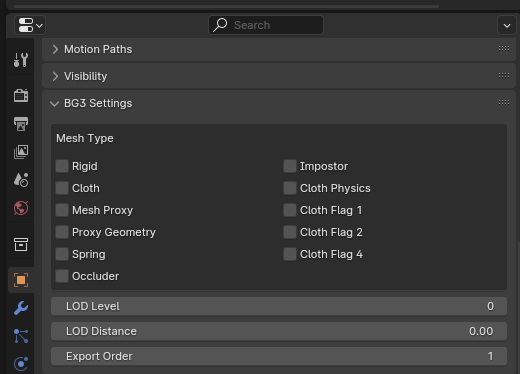Expand the Motion Paths panel
The width and height of the screenshot is (520, 374).
click(55, 49)
